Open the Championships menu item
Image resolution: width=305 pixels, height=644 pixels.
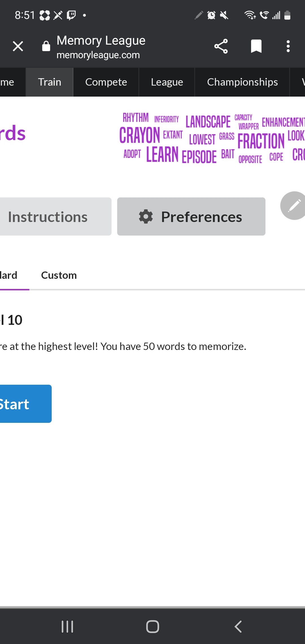coord(242,82)
